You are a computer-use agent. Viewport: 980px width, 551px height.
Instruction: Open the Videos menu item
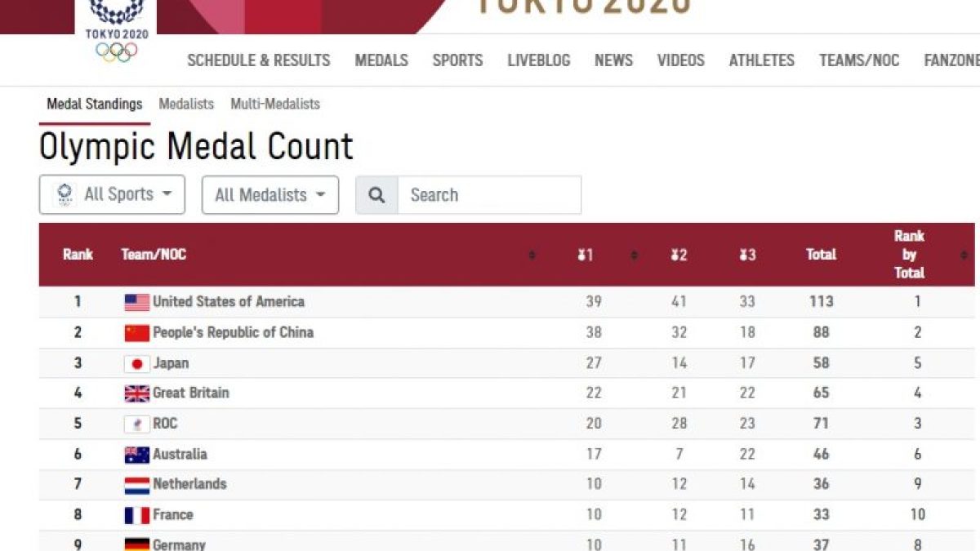pyautogui.click(x=681, y=60)
